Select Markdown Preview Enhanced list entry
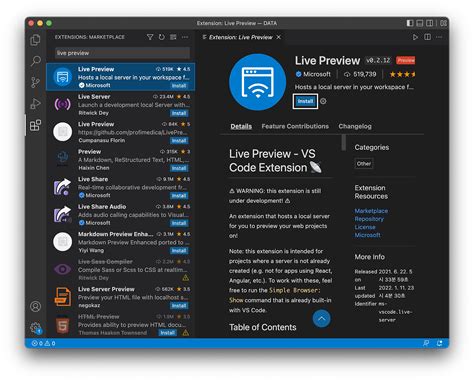The height and width of the screenshot is (381, 474). [120, 242]
